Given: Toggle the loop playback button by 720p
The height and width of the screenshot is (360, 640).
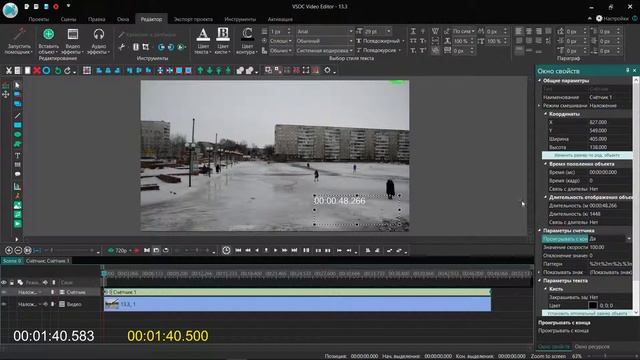Looking at the screenshot, I should [166, 250].
